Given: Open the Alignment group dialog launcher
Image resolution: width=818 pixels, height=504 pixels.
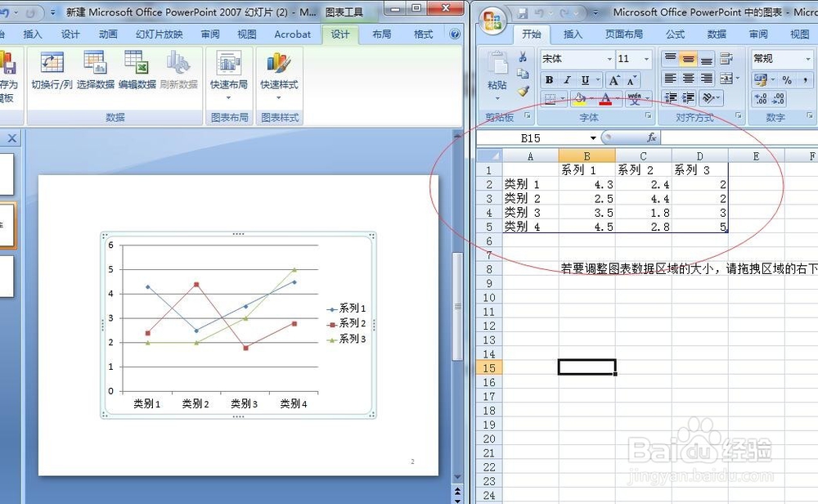Looking at the screenshot, I should click(739, 116).
